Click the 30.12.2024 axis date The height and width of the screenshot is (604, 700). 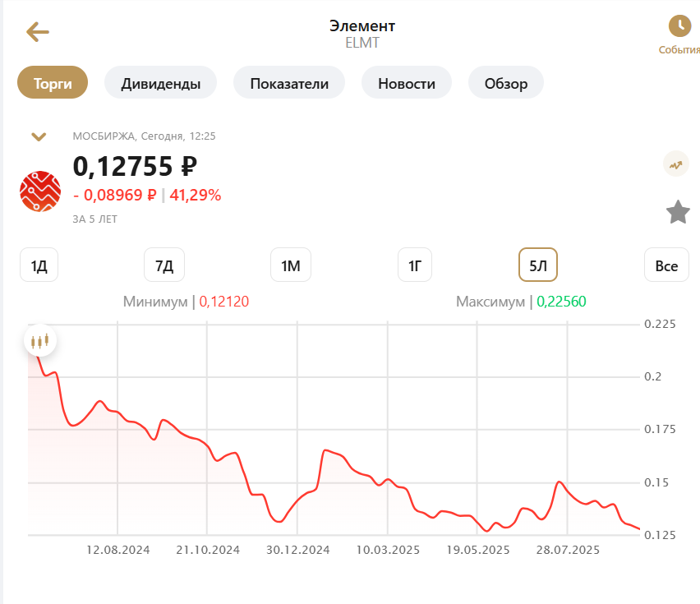[298, 550]
